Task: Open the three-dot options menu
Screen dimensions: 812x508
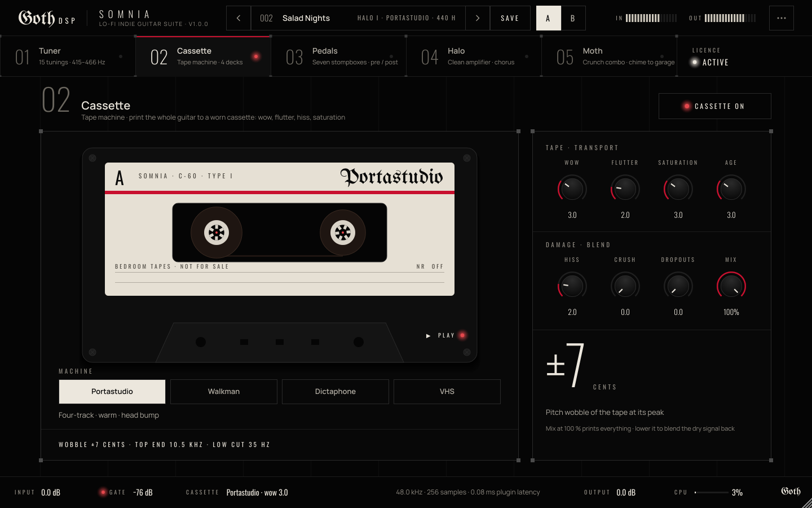Action: (782, 18)
